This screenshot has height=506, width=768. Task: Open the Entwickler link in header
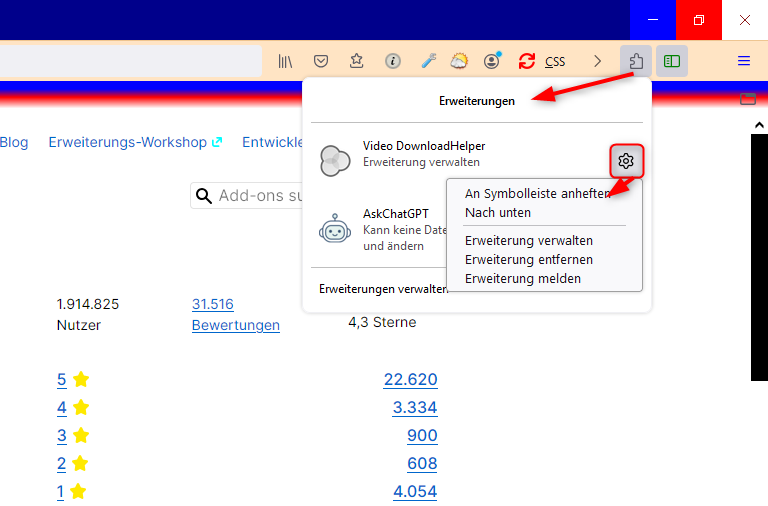[x=272, y=142]
